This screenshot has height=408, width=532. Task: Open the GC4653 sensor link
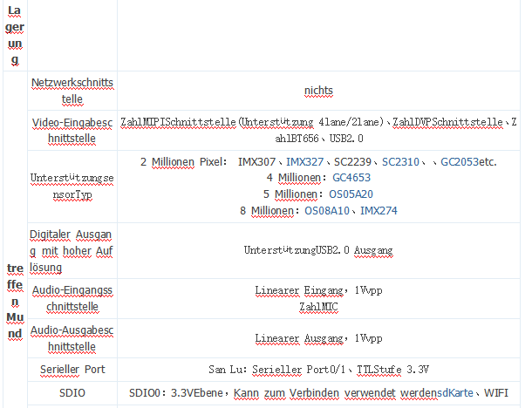(x=326, y=178)
